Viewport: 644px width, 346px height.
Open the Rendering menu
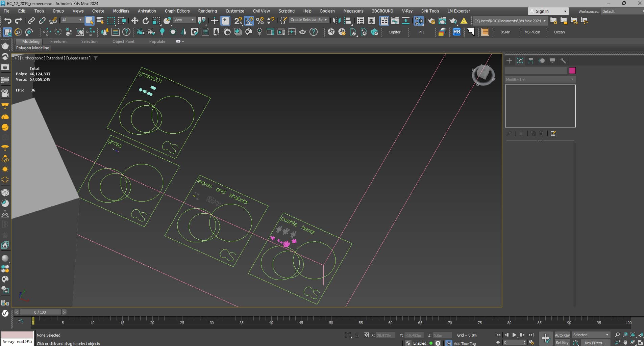(x=207, y=11)
